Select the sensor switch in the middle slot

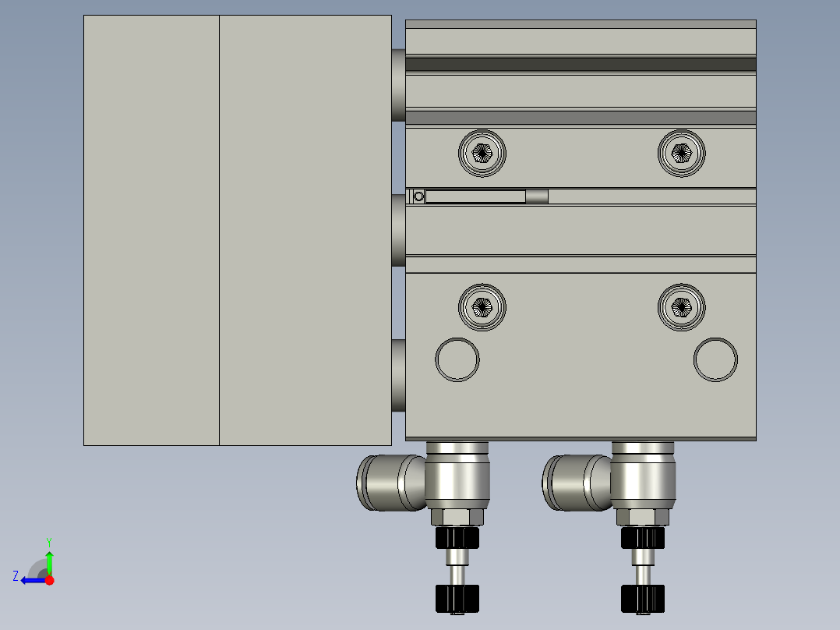(x=478, y=196)
